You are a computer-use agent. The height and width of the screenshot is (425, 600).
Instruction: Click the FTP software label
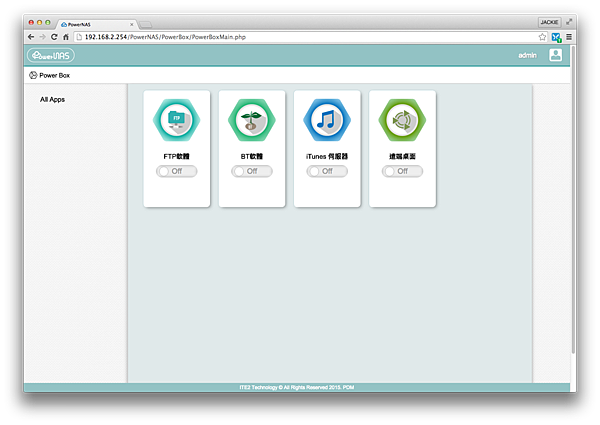(176, 156)
